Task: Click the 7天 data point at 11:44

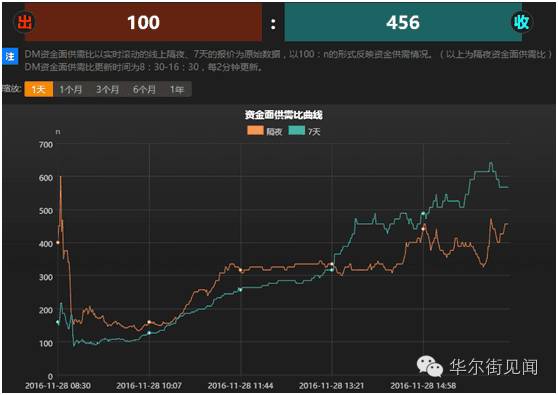Action: click(241, 290)
